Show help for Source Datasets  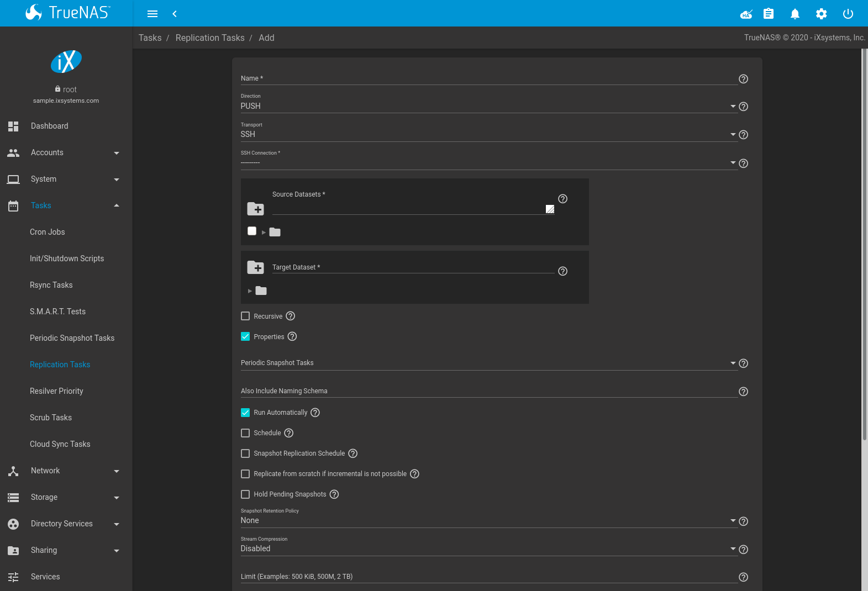[563, 199]
